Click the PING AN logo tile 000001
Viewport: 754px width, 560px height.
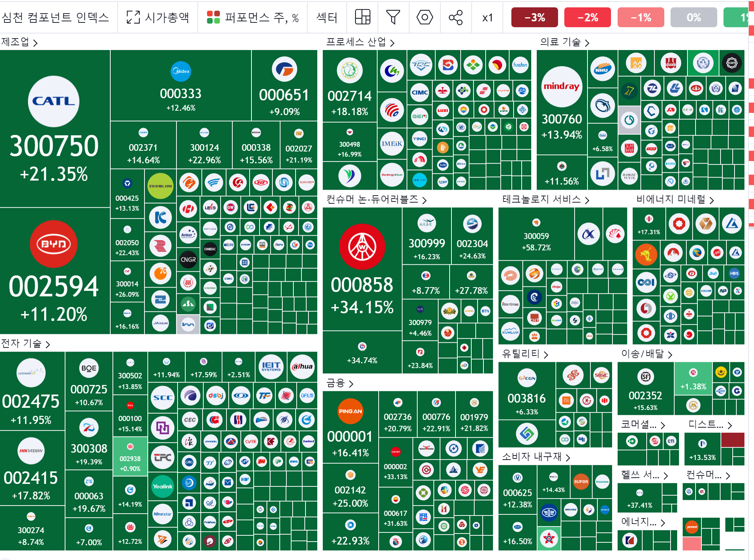pos(350,411)
